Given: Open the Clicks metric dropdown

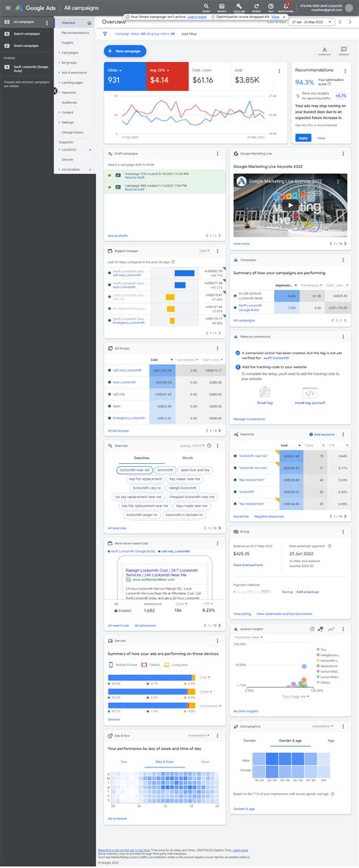Looking at the screenshot, I should 114,70.
